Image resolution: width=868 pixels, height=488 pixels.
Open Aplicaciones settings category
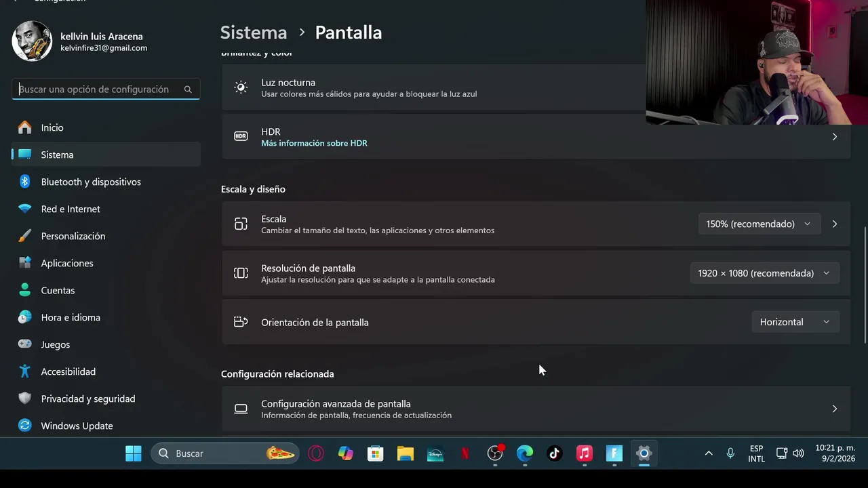[106, 263]
